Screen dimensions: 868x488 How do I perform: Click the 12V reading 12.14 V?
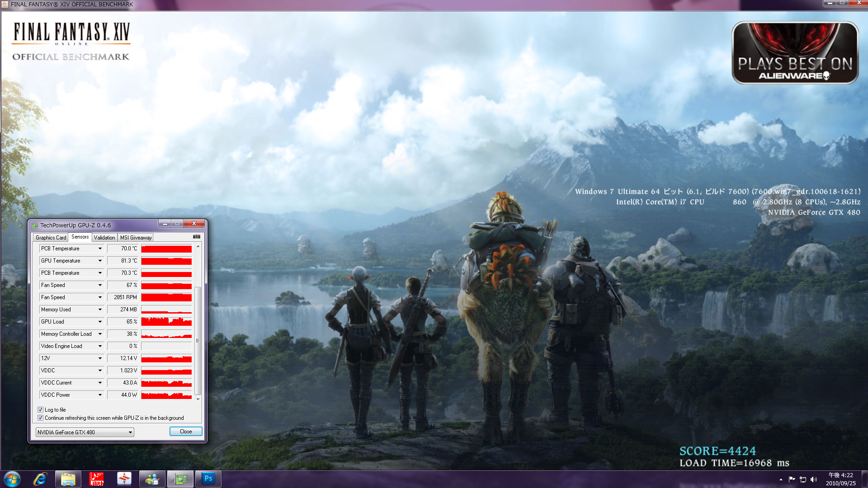pos(123,358)
